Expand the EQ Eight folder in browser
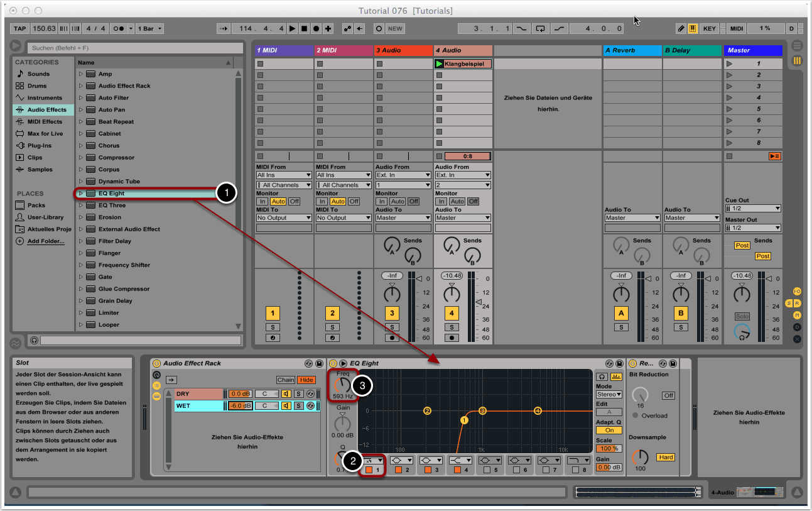Viewport: 812px width, 511px height. click(x=81, y=194)
